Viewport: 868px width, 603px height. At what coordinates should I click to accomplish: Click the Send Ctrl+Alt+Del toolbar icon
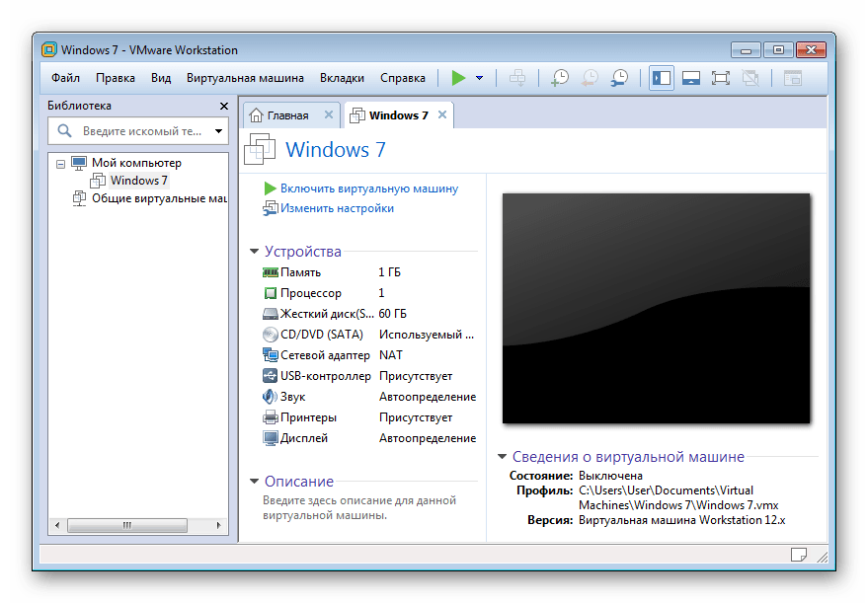[x=517, y=78]
